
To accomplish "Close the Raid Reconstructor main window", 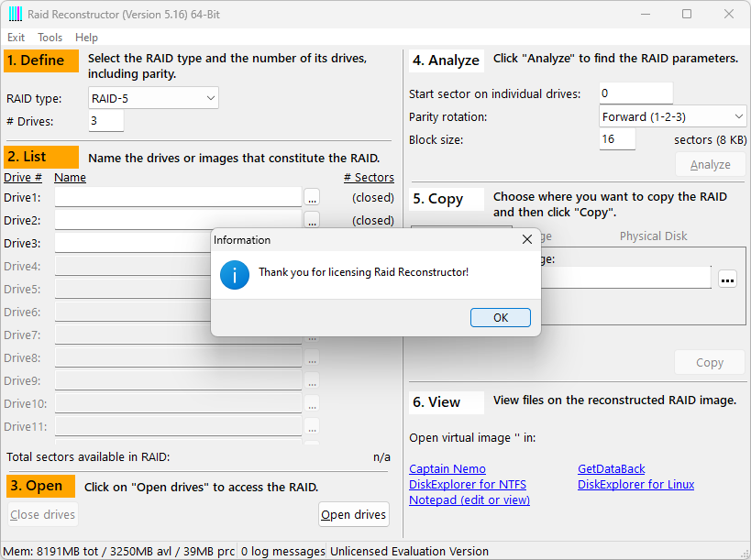I will pyautogui.click(x=728, y=14).
